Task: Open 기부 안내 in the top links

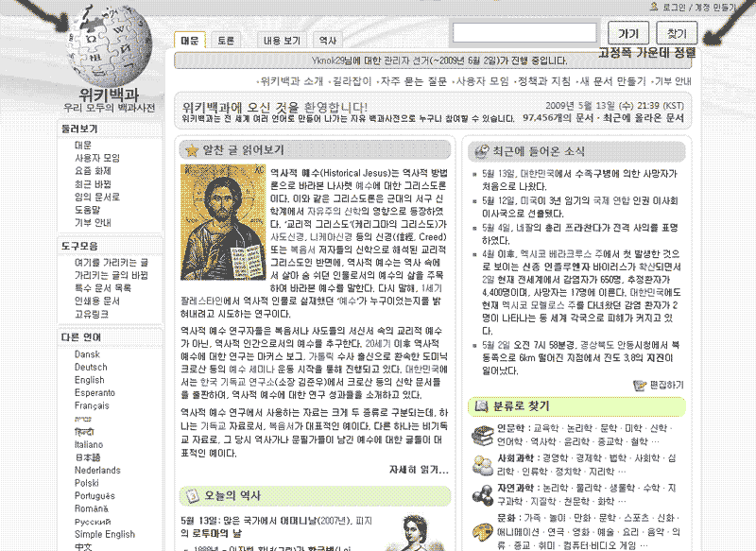Action: coord(673,81)
